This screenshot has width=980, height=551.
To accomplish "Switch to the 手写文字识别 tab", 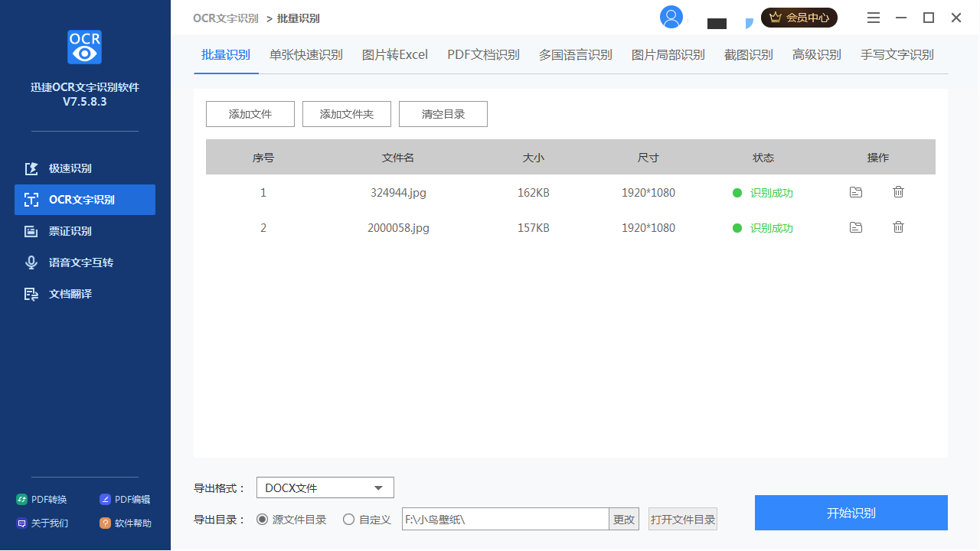I will coord(897,55).
